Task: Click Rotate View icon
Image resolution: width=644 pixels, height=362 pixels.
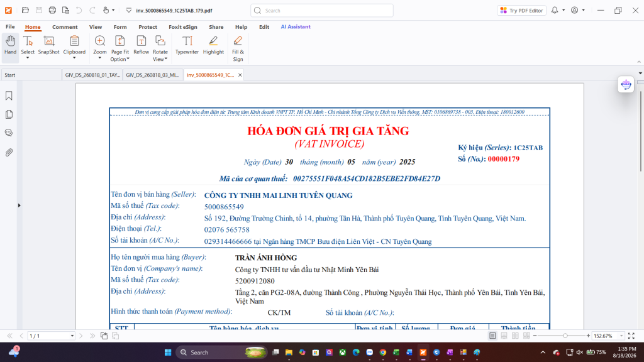Action: tap(160, 41)
